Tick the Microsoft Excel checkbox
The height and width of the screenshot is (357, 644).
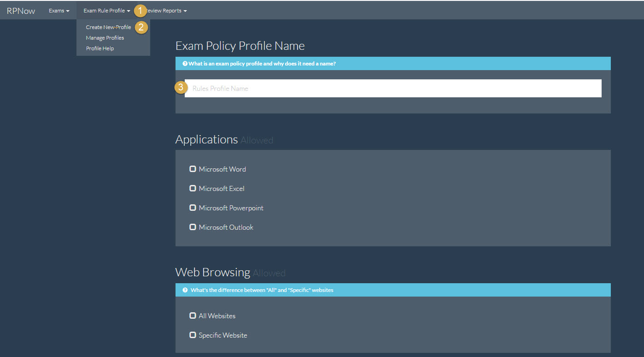(x=193, y=188)
